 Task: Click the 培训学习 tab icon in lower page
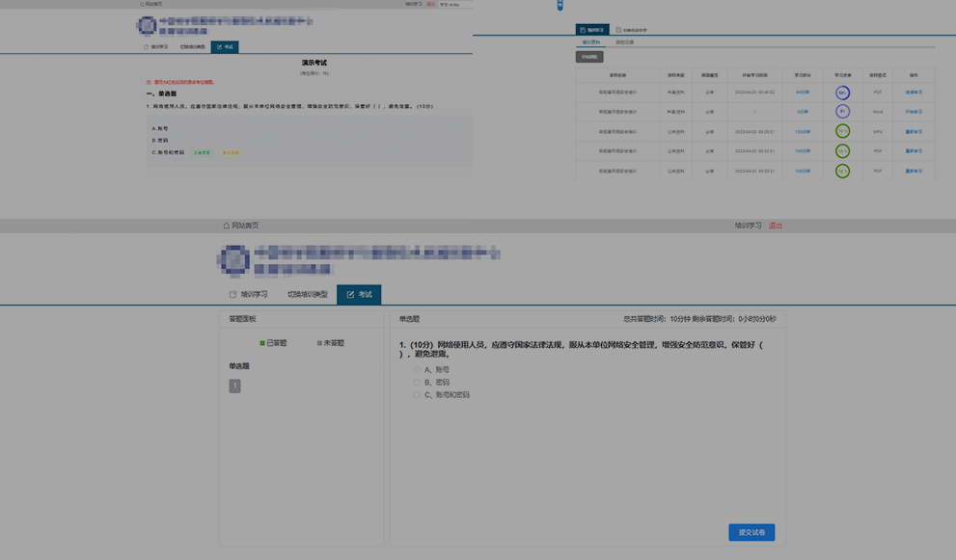(x=232, y=295)
